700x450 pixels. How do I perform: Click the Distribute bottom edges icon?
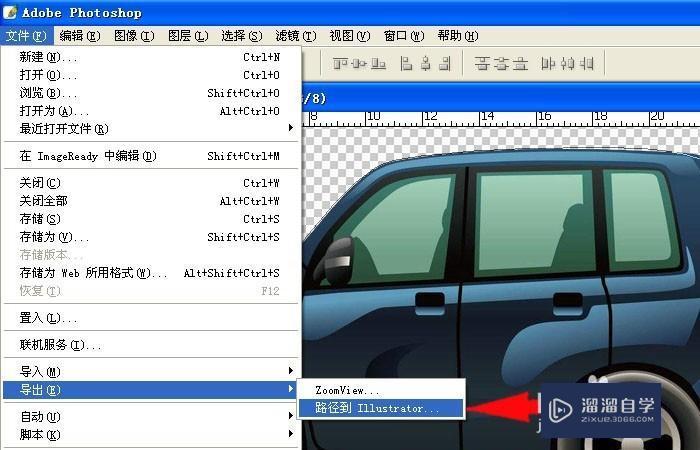coord(520,64)
